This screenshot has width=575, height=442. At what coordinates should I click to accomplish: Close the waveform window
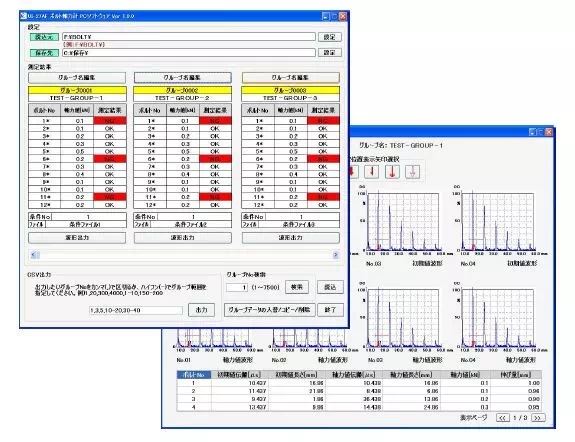click(x=549, y=132)
